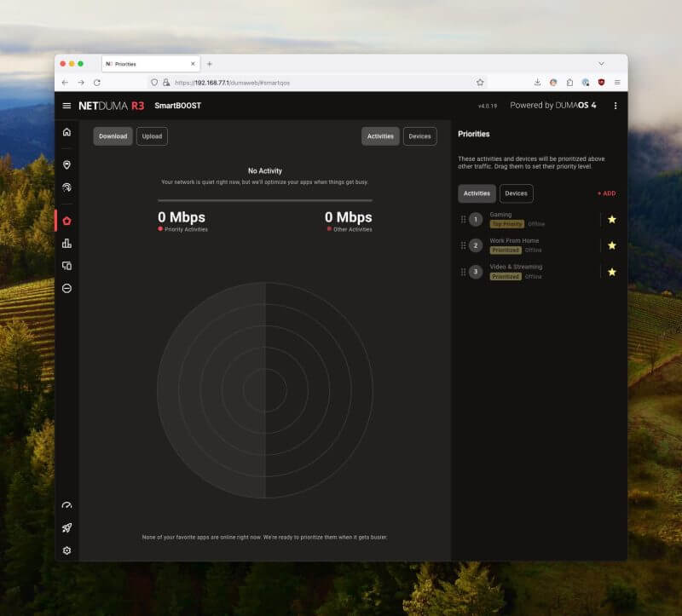Viewport: 682px width, 616px height.
Task: Open the Device Manager sidebar icon
Action: tap(66, 266)
